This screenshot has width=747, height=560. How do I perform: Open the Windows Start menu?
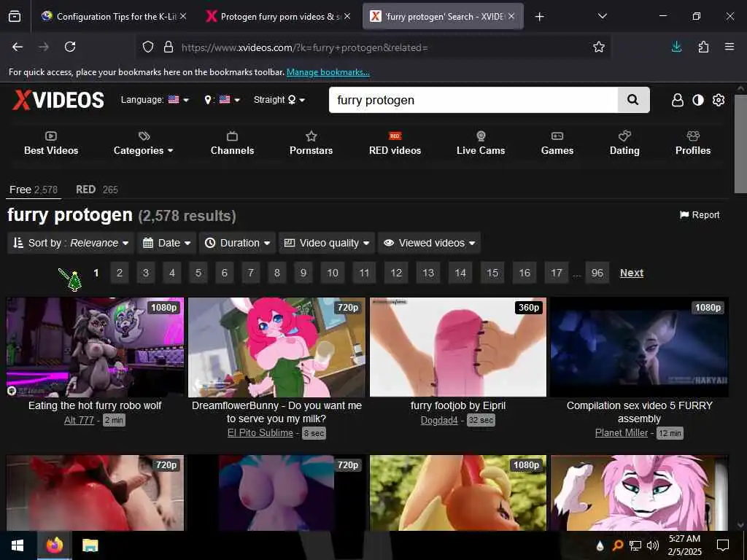pyautogui.click(x=18, y=545)
